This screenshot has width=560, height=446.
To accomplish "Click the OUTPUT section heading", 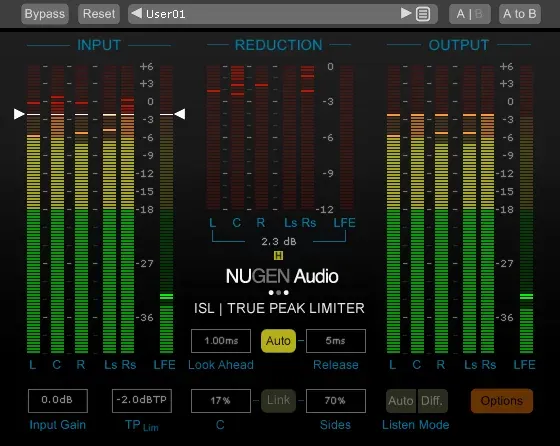I will point(459,45).
